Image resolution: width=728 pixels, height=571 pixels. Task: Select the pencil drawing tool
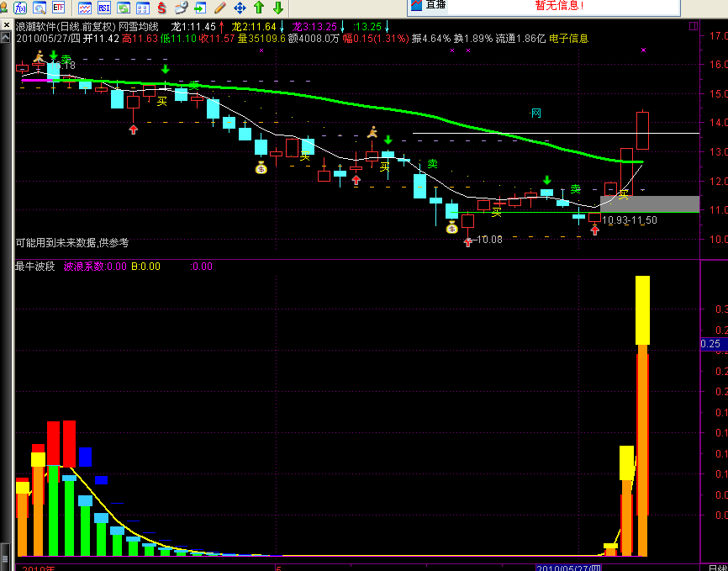pyautogui.click(x=220, y=8)
